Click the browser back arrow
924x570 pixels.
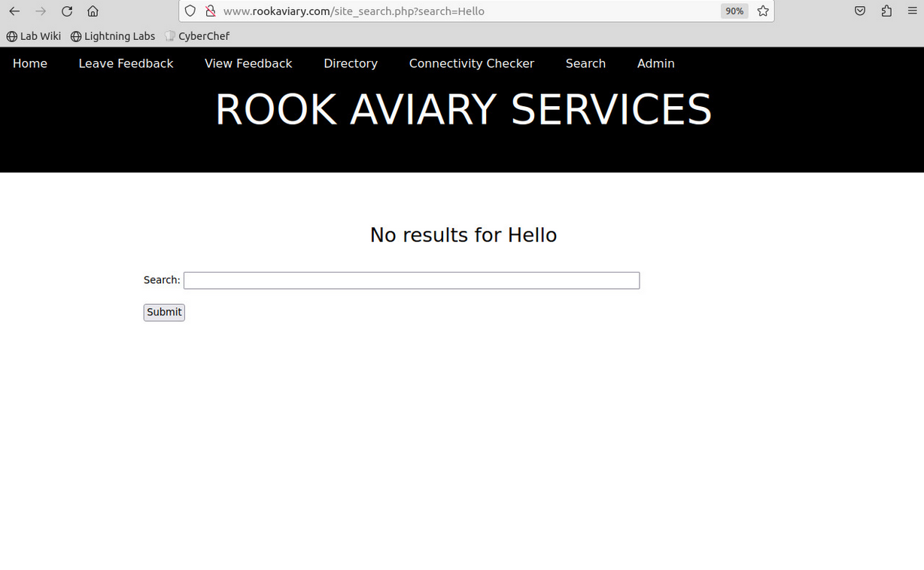point(14,11)
